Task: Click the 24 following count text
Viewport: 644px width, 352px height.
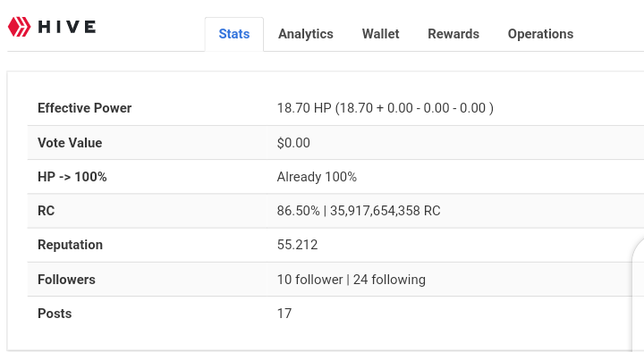Action: point(389,280)
